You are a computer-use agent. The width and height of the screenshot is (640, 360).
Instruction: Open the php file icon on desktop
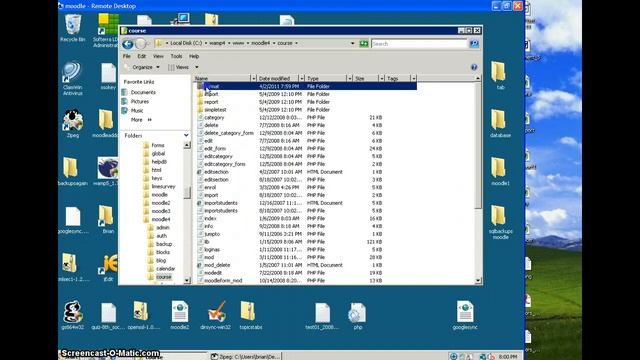(358, 315)
